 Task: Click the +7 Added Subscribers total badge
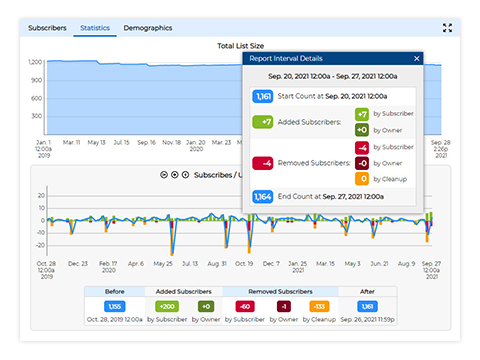[263, 122]
